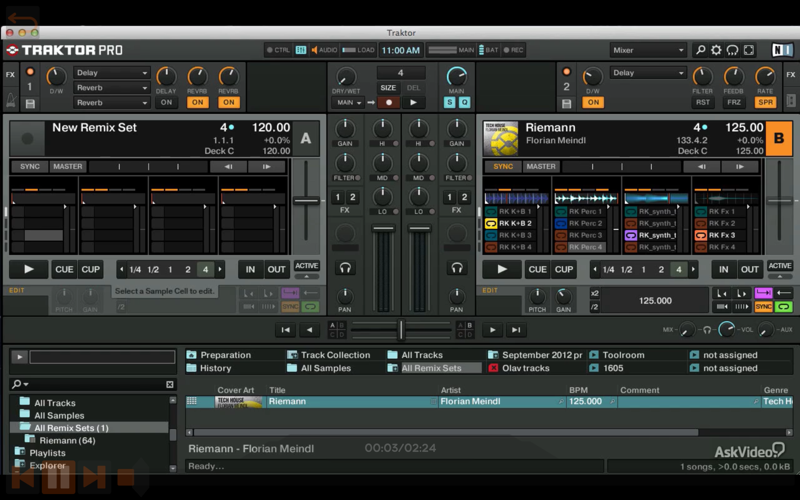The width and height of the screenshot is (800, 500).
Task: Play Deck B
Action: coord(502,269)
